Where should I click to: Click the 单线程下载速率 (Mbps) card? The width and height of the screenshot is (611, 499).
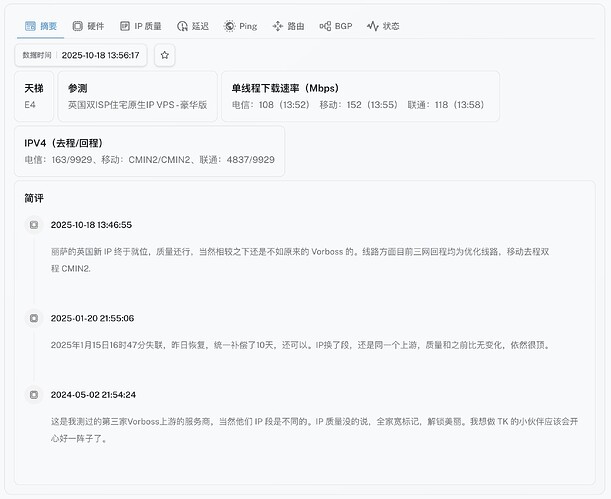[360, 96]
